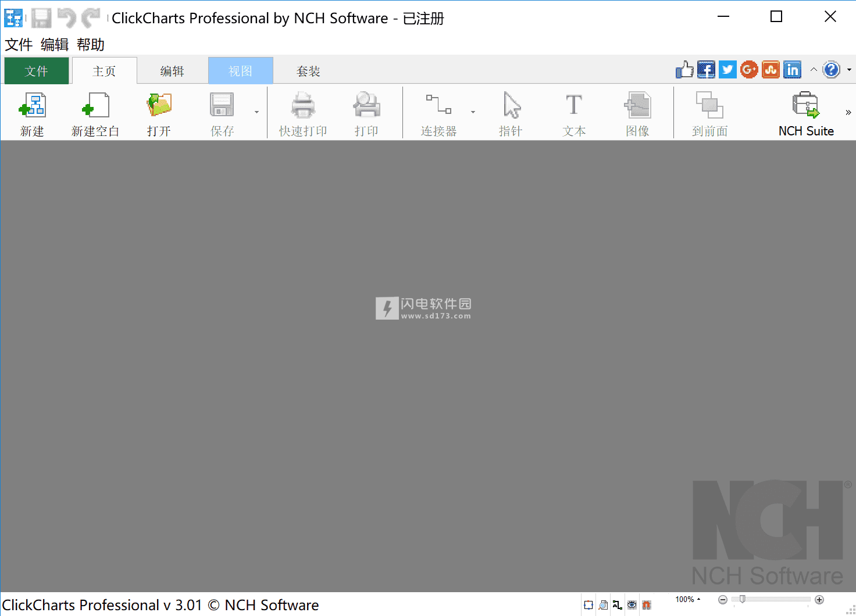Switch to the 主页 tab
Viewport: 856px width, 616px height.
105,71
